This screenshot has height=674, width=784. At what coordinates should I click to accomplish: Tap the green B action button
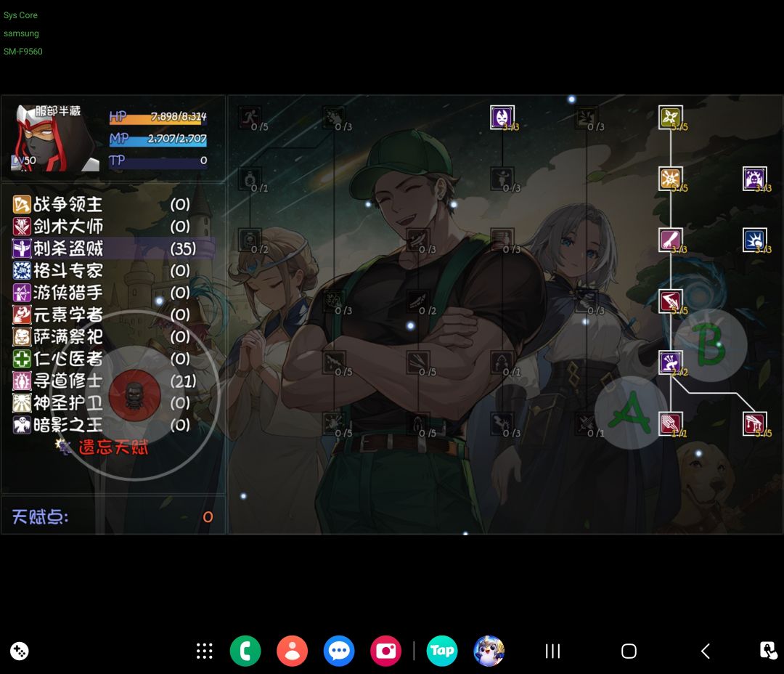pyautogui.click(x=711, y=345)
